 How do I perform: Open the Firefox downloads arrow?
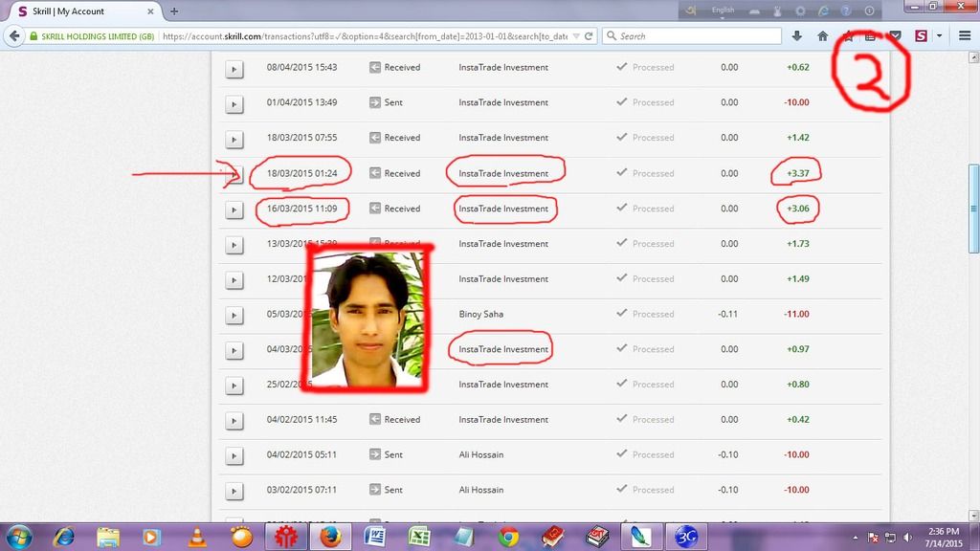797,36
